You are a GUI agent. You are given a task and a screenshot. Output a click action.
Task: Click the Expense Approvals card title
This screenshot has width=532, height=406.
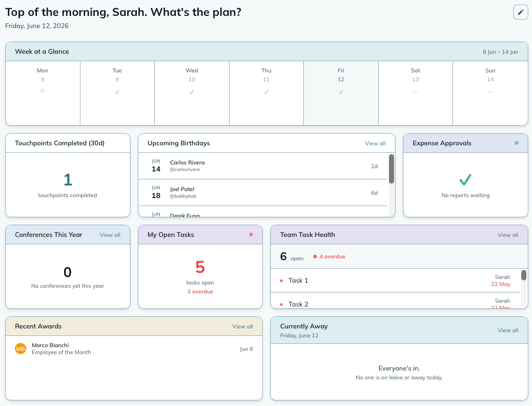click(x=442, y=143)
